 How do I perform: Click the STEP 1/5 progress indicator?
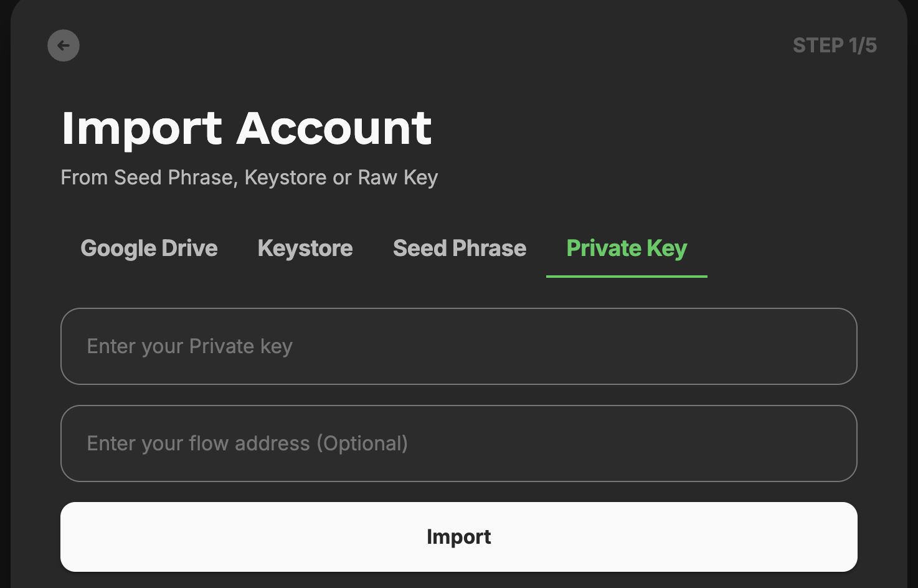[835, 45]
